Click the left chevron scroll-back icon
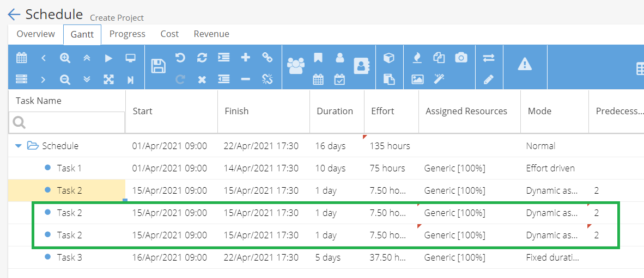 (x=44, y=58)
